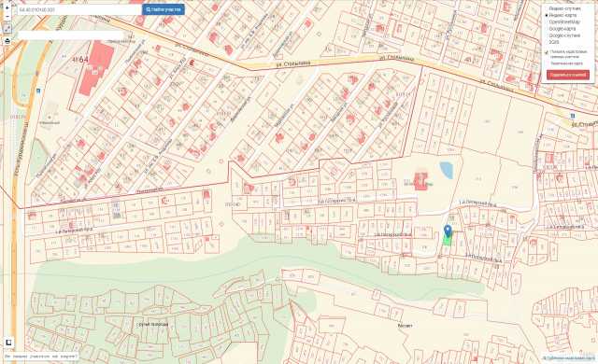Click the bus stop icon on right road
This screenshot has height=364, width=598.
click(x=573, y=116)
